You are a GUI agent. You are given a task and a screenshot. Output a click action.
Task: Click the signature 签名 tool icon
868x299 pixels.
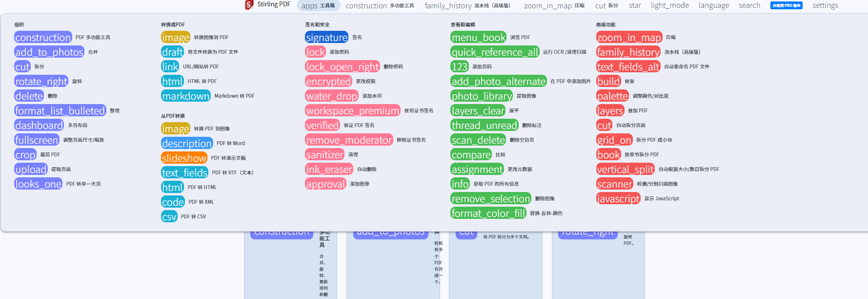(x=326, y=38)
